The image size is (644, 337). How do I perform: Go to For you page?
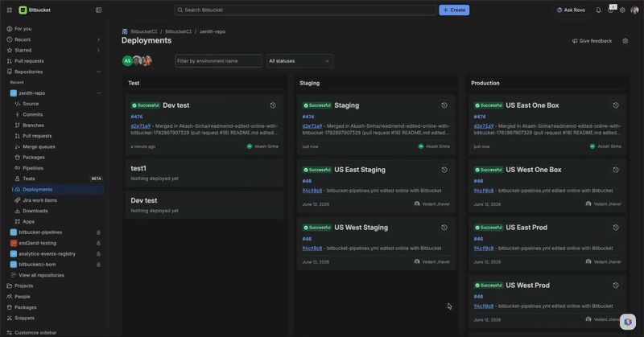[x=23, y=29]
